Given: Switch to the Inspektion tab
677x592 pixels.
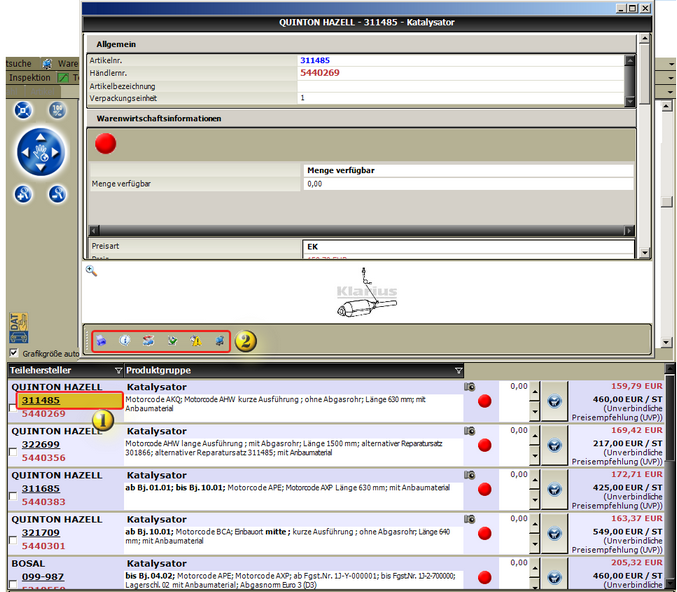Looking at the screenshot, I should [30, 78].
